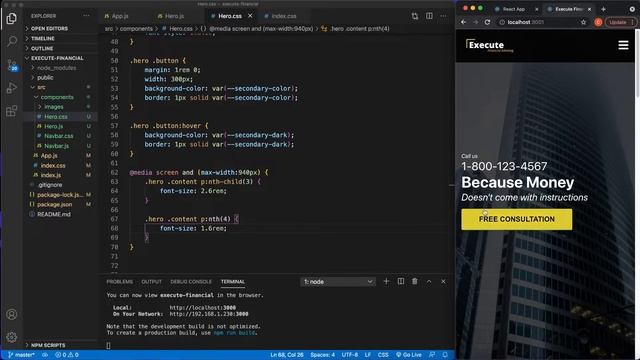The image size is (640, 360).
Task: Open editor more actions menu
Action: pos(443,16)
